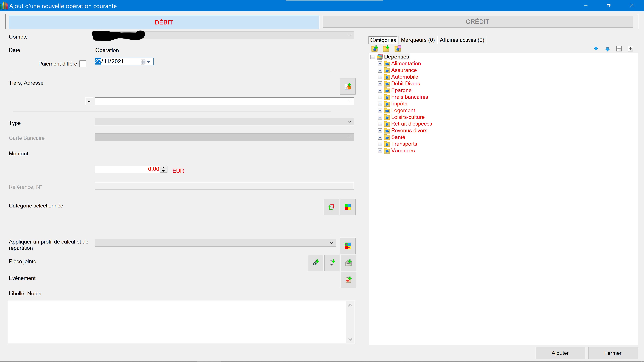Click the Logement folder icon
This screenshot has height=362, width=644.
[x=387, y=111]
